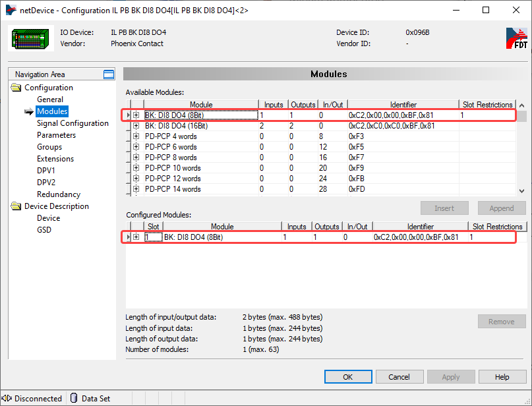532x406 pixels.
Task: Open the DPV2 page
Action: [x=46, y=183]
